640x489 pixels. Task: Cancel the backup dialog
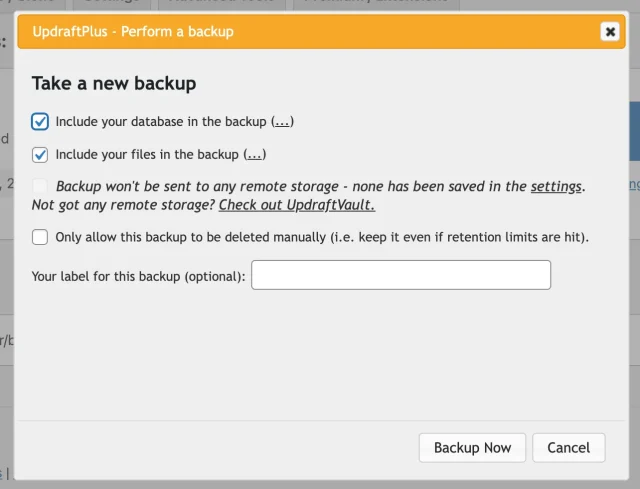(569, 448)
